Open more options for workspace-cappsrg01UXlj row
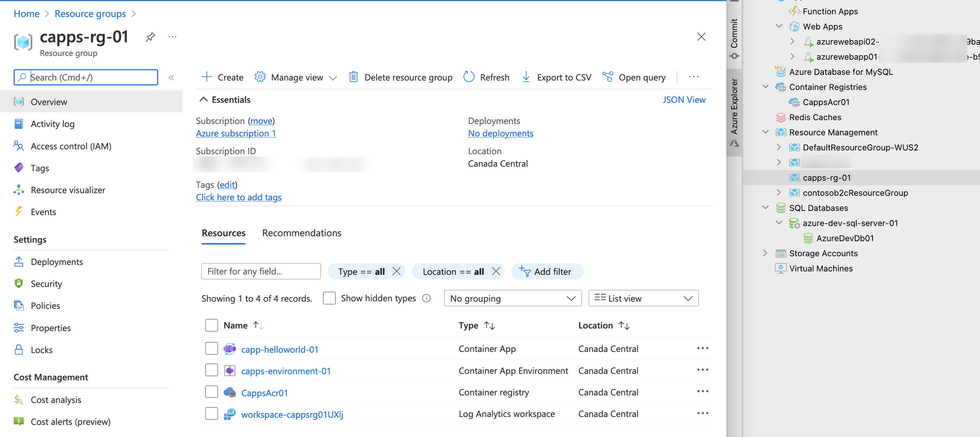980x437 pixels. (x=702, y=414)
